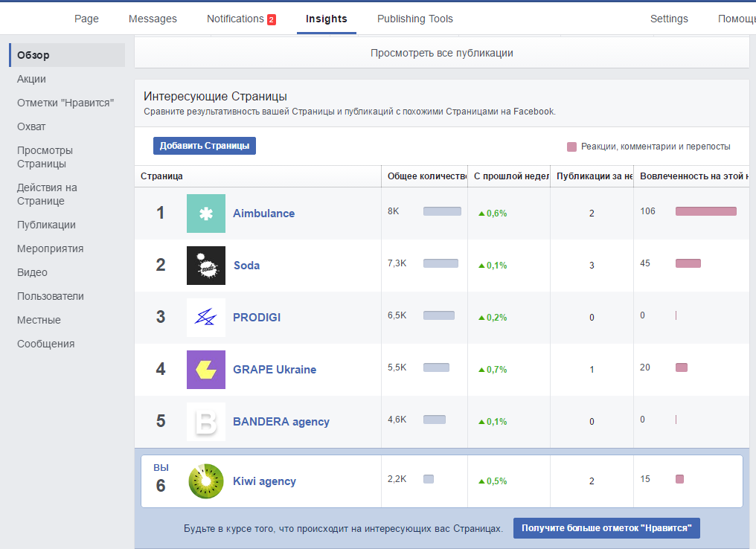Click Просмотреть все публикации link
This screenshot has width=756, height=549.
442,53
